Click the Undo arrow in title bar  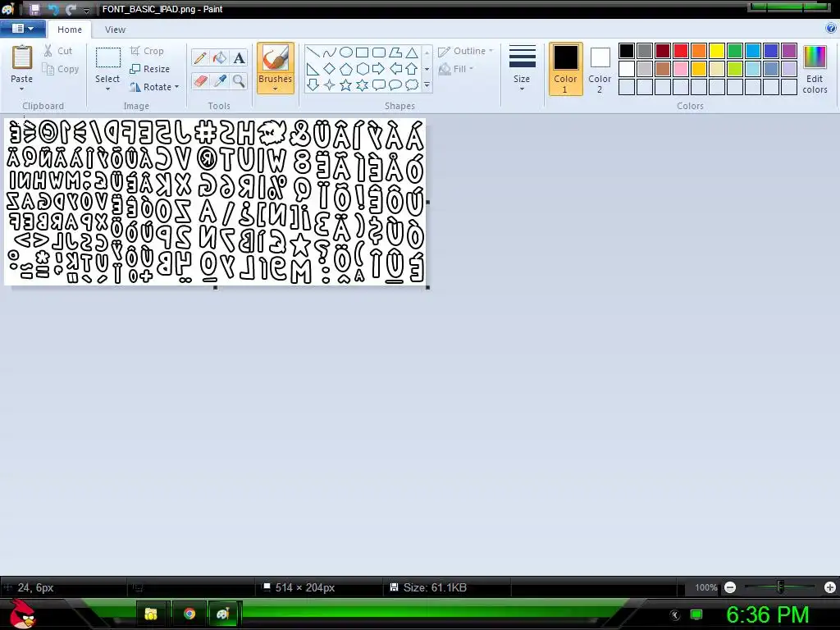tap(53, 9)
